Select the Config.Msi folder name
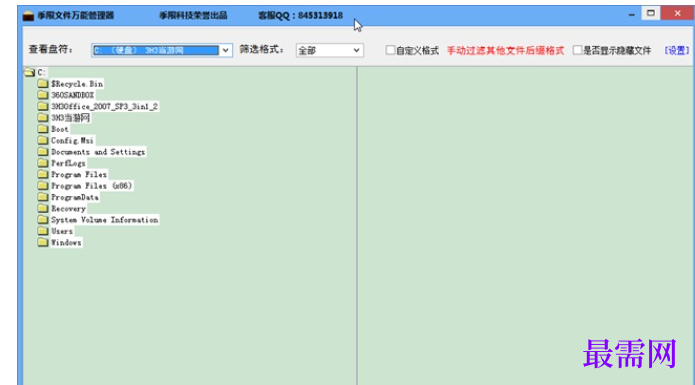Image resolution: width=695 pixels, height=385 pixels. [72, 140]
